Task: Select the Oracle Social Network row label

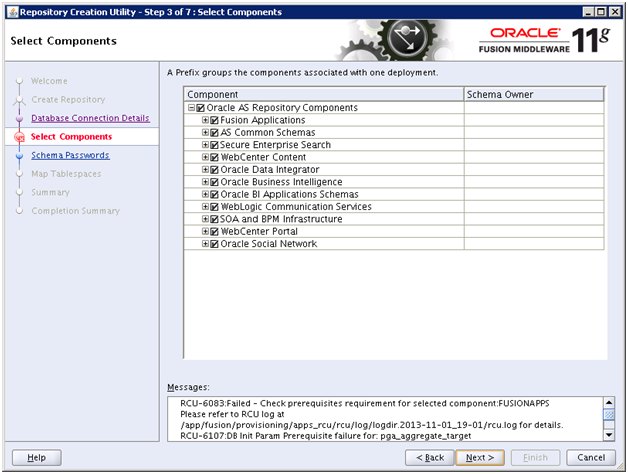Action: coord(269,244)
